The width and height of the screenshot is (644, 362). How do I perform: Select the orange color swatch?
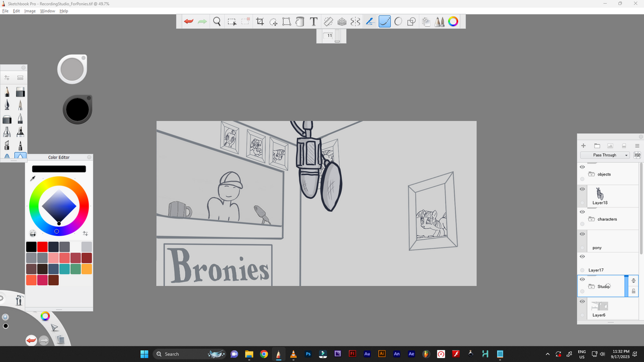(87, 269)
